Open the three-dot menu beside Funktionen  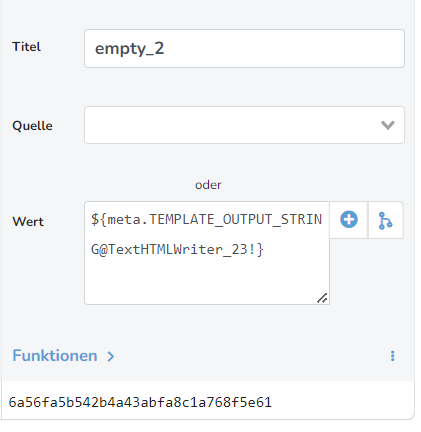click(x=393, y=356)
